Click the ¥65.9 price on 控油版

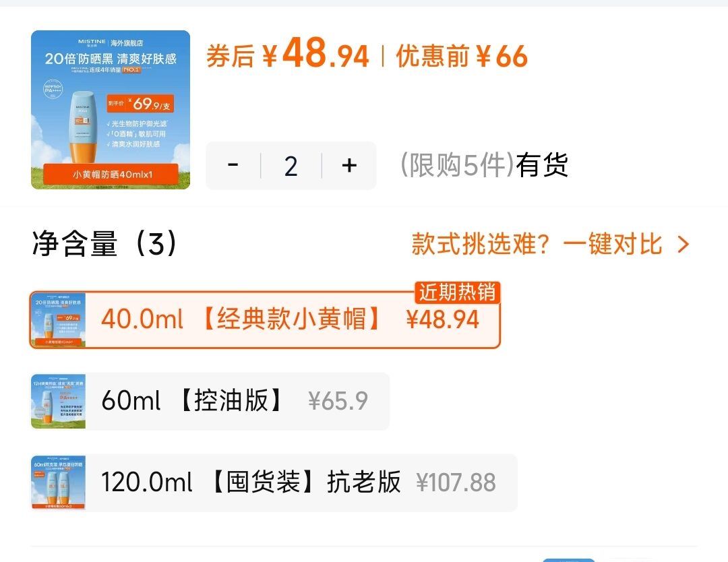(x=338, y=401)
